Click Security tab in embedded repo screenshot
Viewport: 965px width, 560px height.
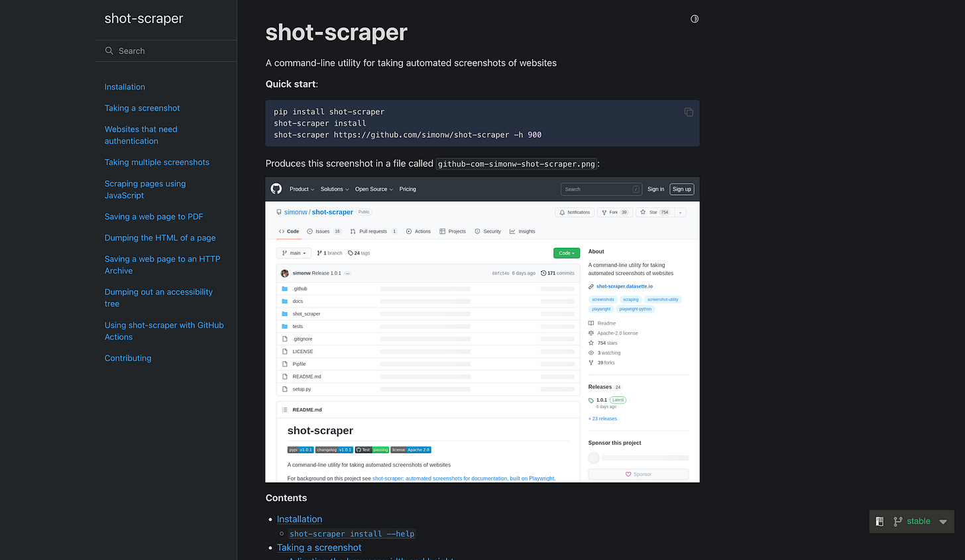pos(488,231)
